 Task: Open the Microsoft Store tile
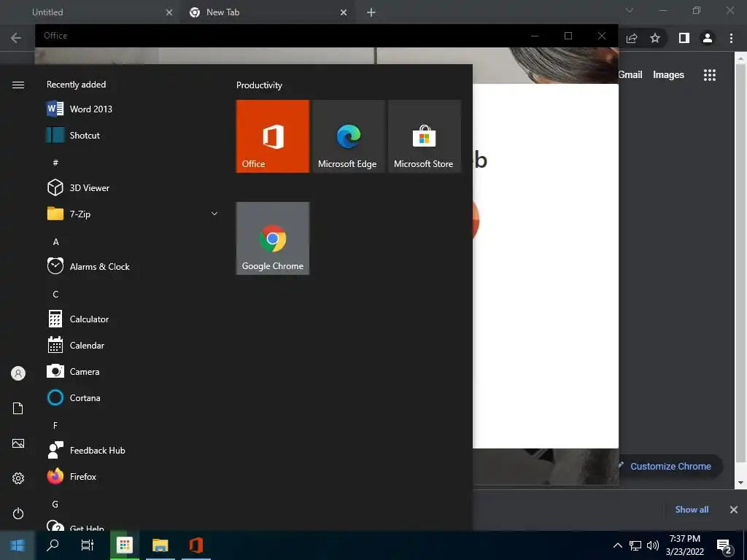coord(425,136)
